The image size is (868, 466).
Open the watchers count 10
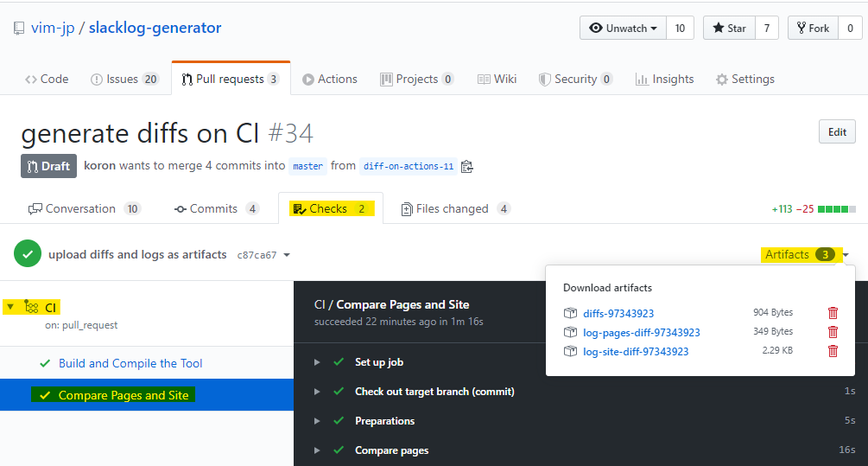point(680,28)
